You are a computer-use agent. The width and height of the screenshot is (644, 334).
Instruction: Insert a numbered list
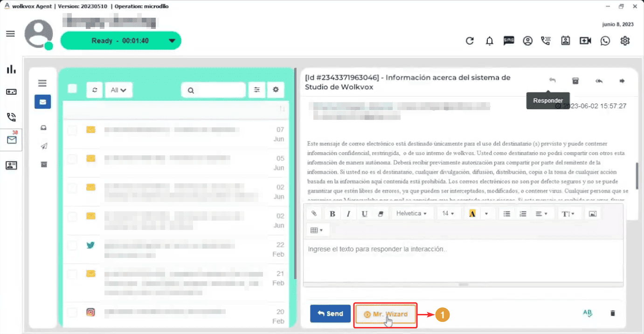coord(523,214)
